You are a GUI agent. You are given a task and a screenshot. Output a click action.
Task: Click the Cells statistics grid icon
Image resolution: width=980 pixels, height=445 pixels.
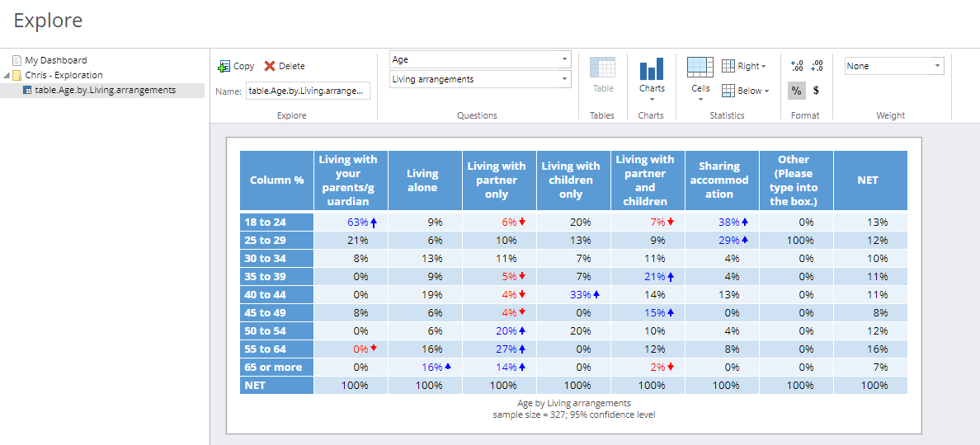click(x=700, y=68)
